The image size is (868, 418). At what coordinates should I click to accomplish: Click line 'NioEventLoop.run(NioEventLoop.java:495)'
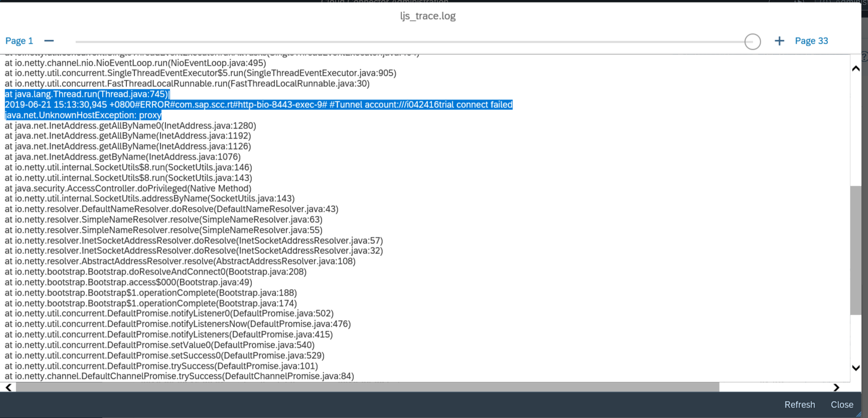coord(135,63)
